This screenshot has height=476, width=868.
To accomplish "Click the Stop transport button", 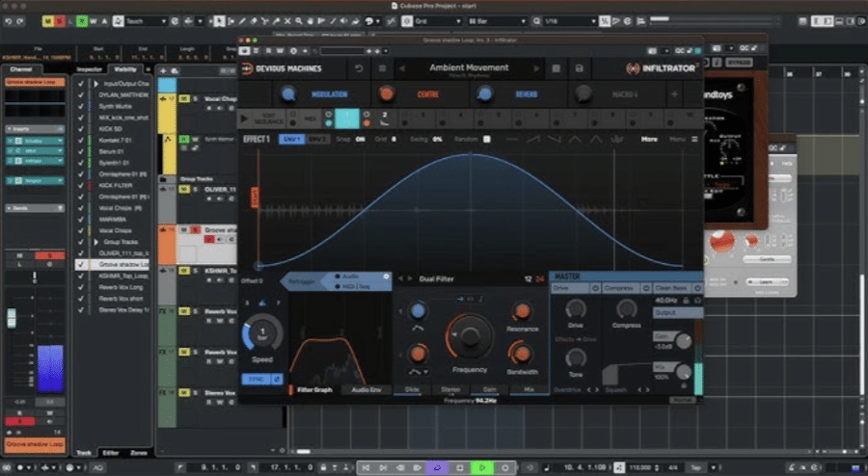I will point(460,467).
